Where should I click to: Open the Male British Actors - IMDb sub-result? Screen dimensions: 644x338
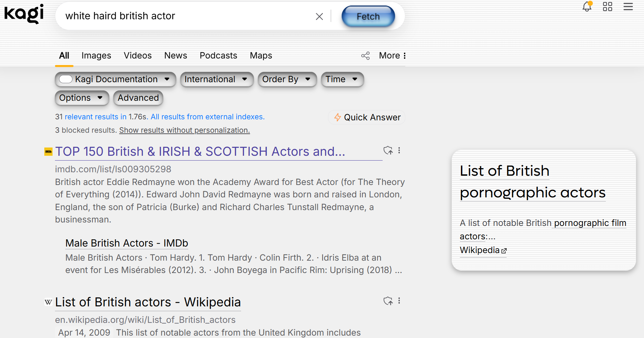(x=127, y=243)
